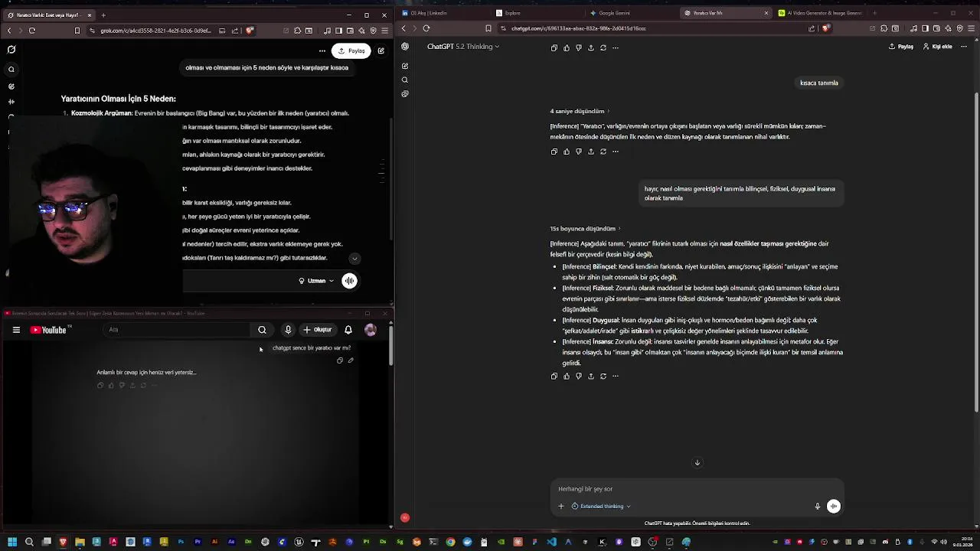Start ChatGPT voice mode with the waveform button
The image size is (980, 551).
point(834,507)
